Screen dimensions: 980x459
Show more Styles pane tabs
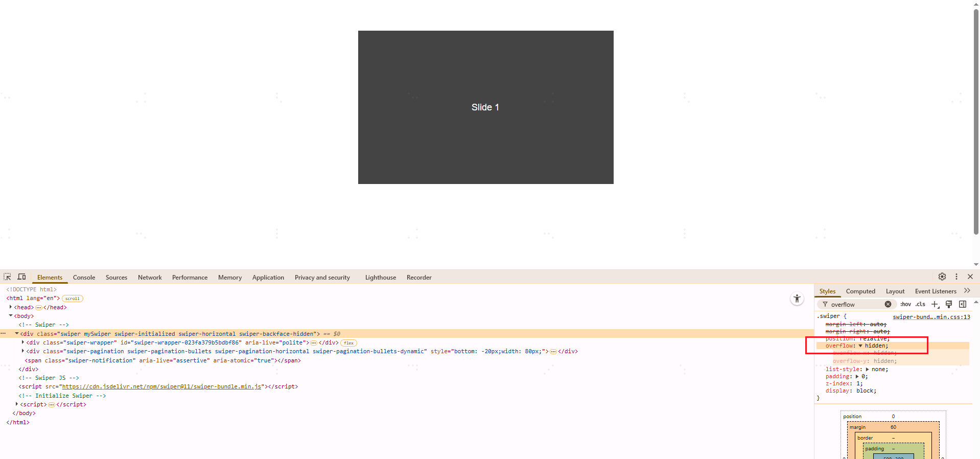click(967, 291)
